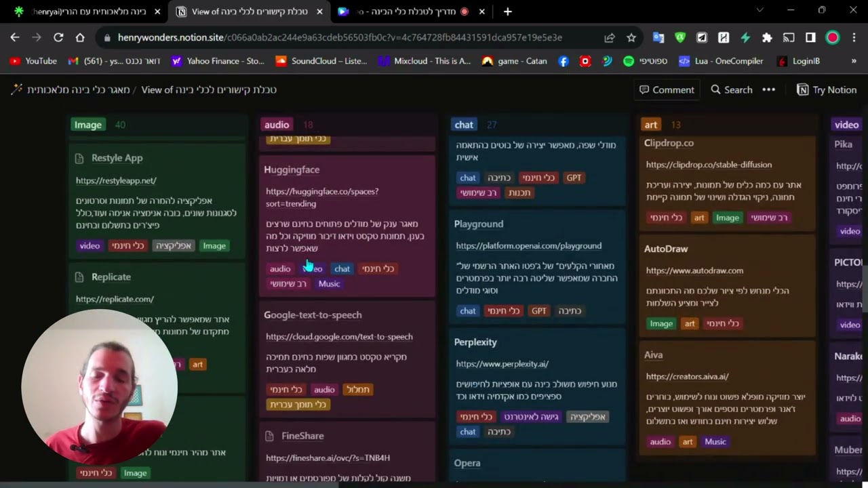The width and height of the screenshot is (868, 488).
Task: Open the game - Catan bookmark
Action: (x=514, y=61)
